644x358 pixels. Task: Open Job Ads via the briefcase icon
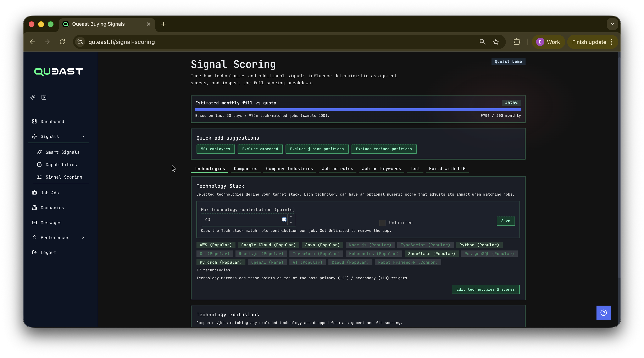point(34,193)
